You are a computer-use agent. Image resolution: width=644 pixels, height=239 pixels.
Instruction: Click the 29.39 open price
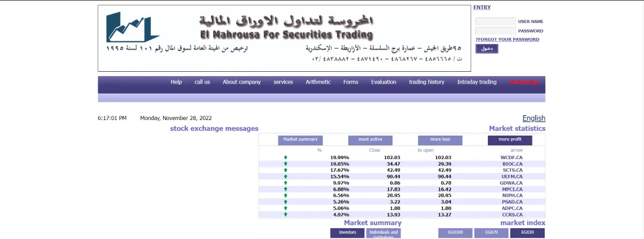pyautogui.click(x=445, y=164)
